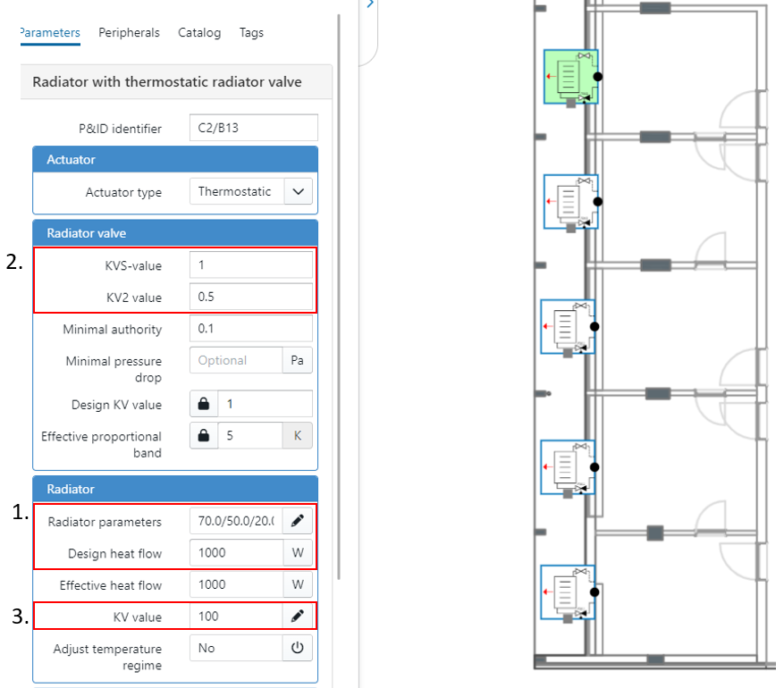Select the bottom radiator in the floor plan

[569, 592]
